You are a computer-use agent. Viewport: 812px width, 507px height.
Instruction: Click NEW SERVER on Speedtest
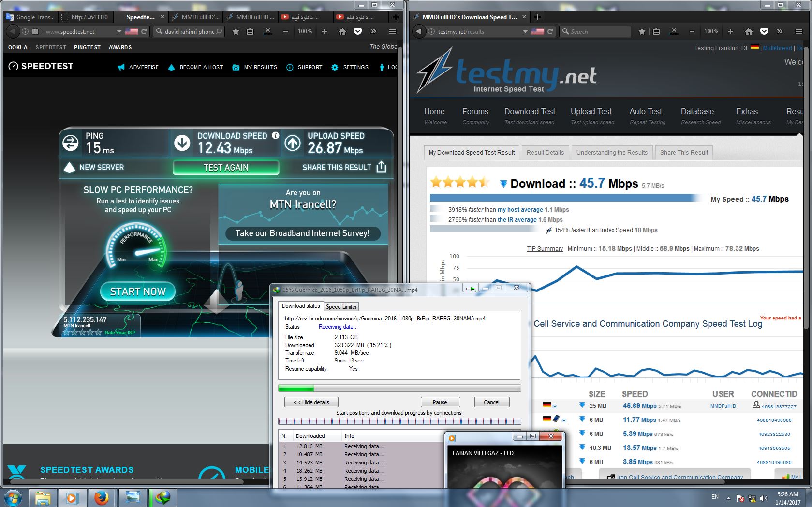(94, 167)
